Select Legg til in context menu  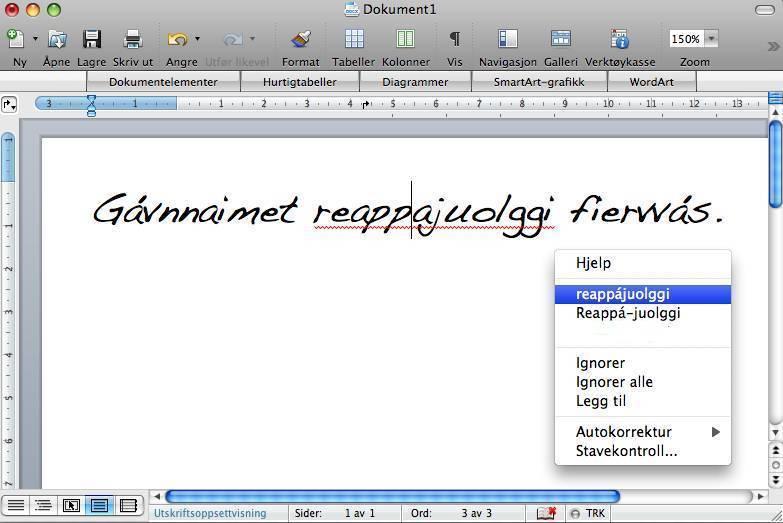click(x=643, y=401)
